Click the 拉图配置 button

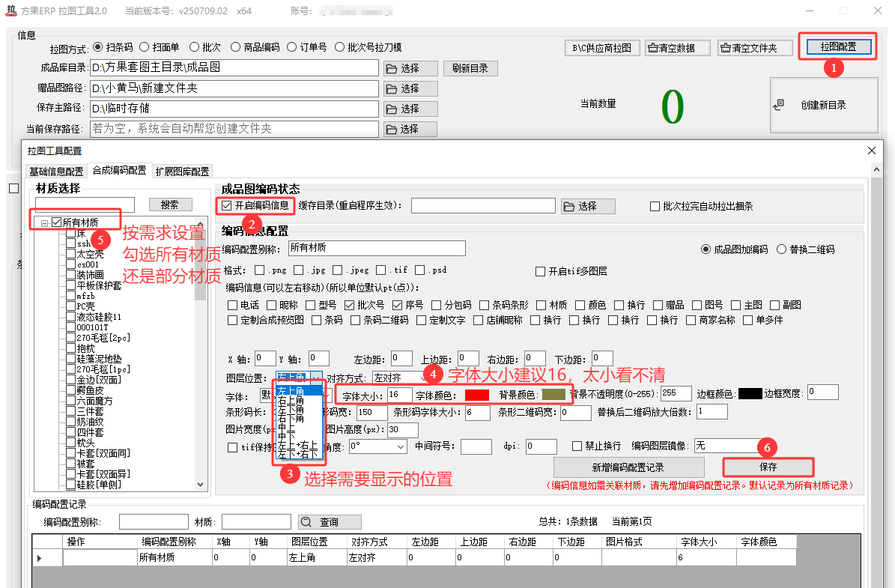tap(838, 46)
